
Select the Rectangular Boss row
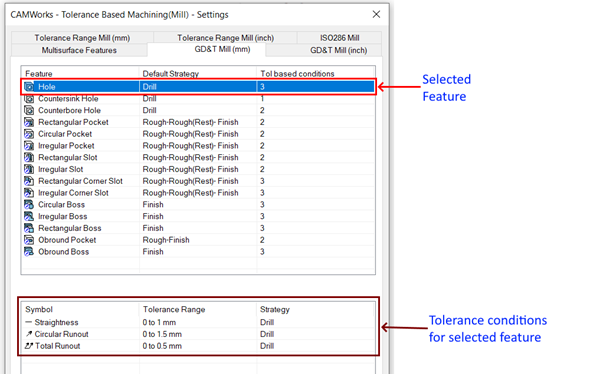click(x=198, y=228)
